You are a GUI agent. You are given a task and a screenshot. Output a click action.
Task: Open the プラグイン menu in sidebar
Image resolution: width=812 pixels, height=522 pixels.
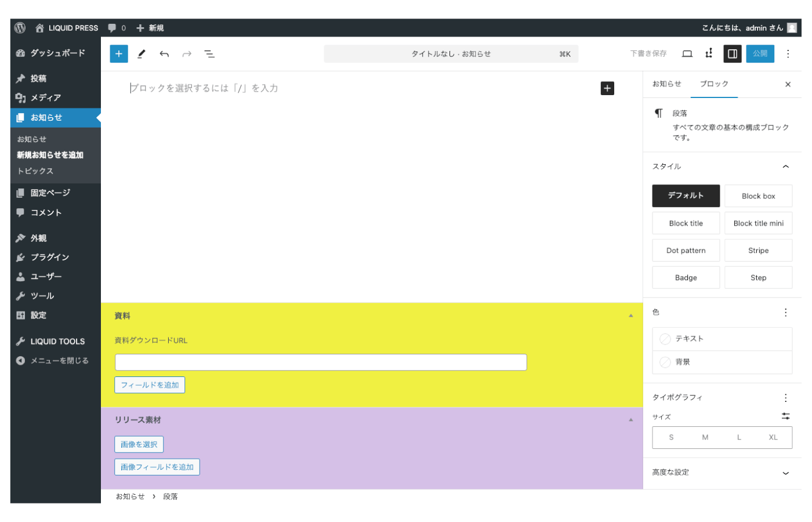(50, 258)
